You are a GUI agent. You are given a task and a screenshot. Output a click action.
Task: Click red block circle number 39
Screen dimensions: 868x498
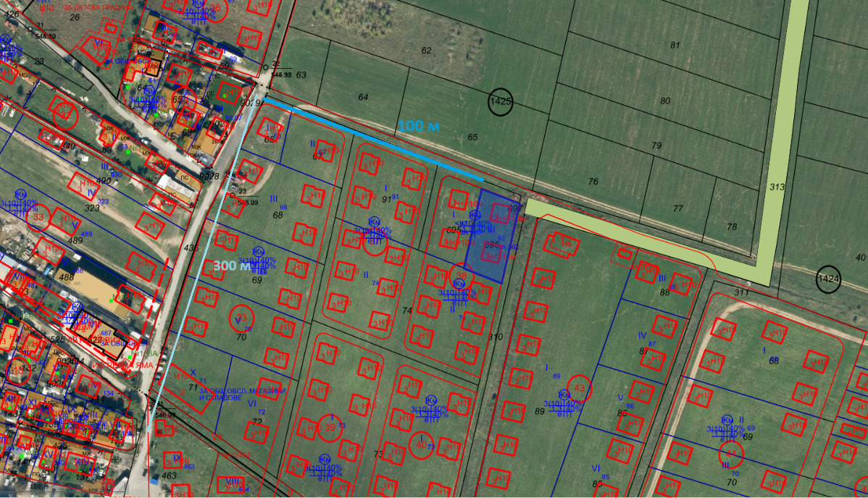coord(330,427)
